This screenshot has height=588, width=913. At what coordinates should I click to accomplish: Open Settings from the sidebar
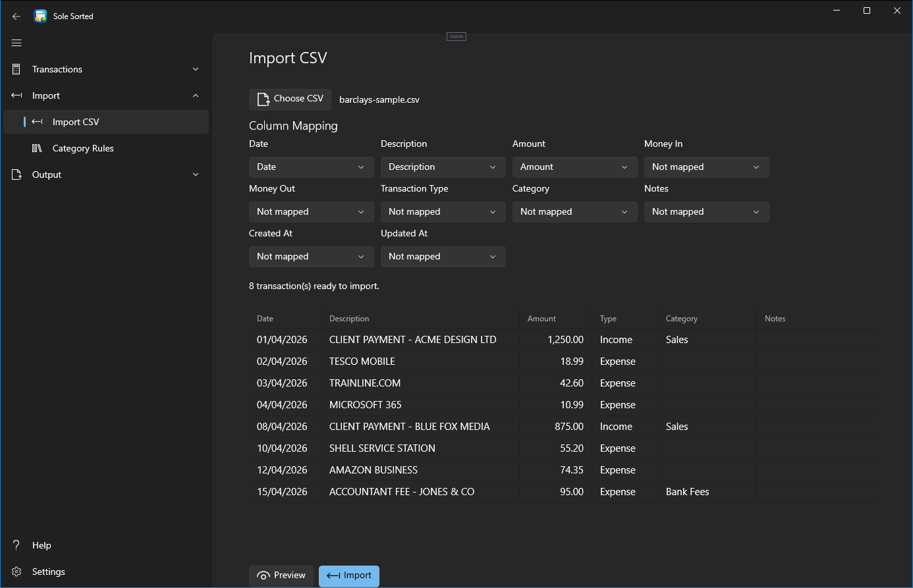click(106, 572)
